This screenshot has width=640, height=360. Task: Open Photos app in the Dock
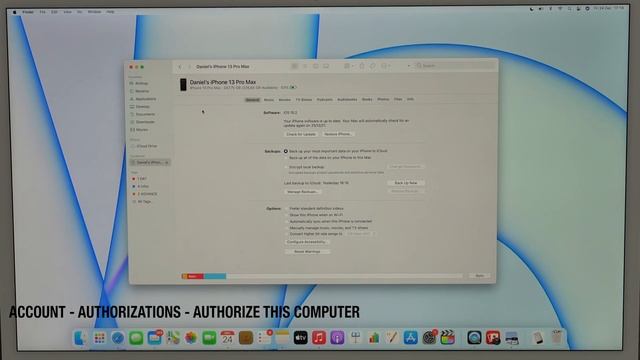tap(191, 338)
